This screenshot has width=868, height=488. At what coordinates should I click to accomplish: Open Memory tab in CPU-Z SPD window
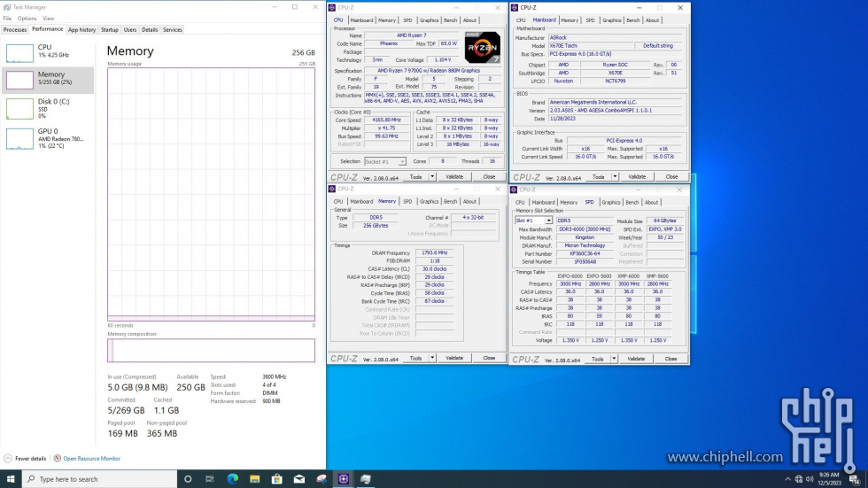(x=569, y=202)
